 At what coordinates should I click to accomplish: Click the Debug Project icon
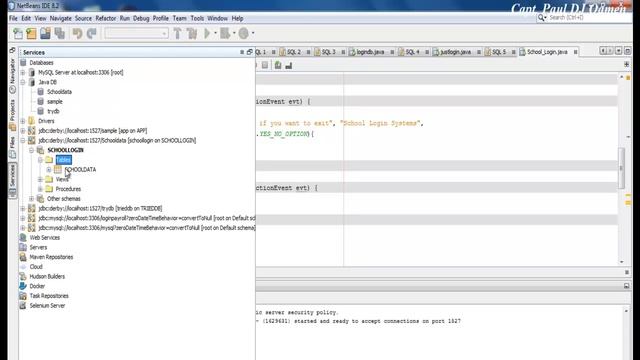tap(225, 33)
